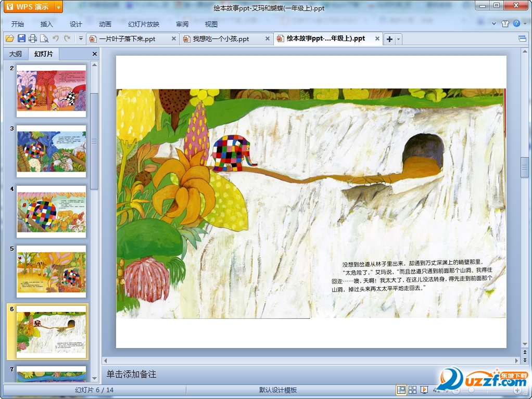Close the 绘本故事ppt document tab
The width and height of the screenshot is (532, 399).
[x=377, y=38]
